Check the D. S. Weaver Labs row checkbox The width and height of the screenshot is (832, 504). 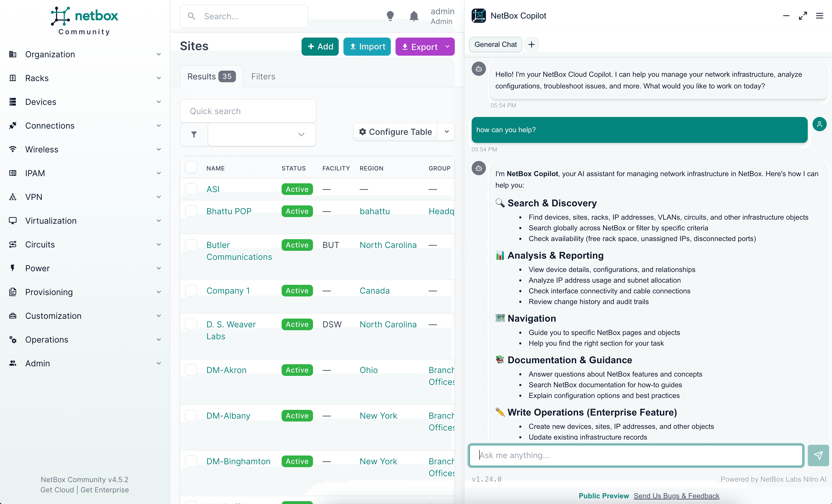coord(191,324)
